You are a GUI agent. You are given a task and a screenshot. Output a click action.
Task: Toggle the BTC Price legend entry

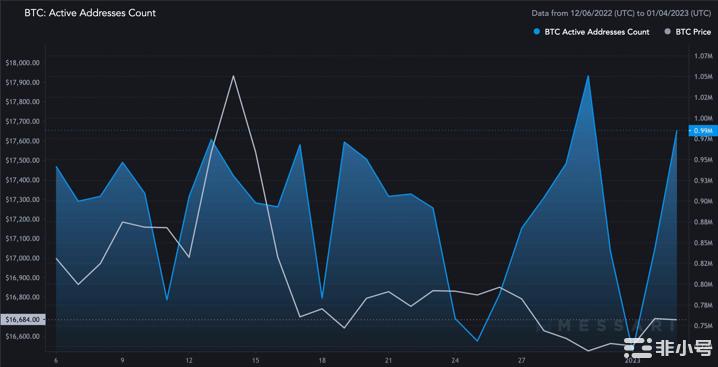pos(687,32)
